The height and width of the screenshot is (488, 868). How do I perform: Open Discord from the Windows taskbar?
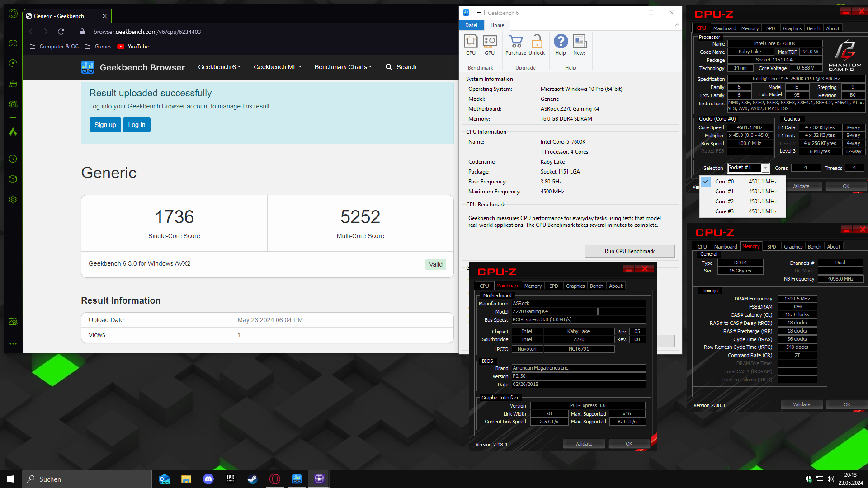208,479
